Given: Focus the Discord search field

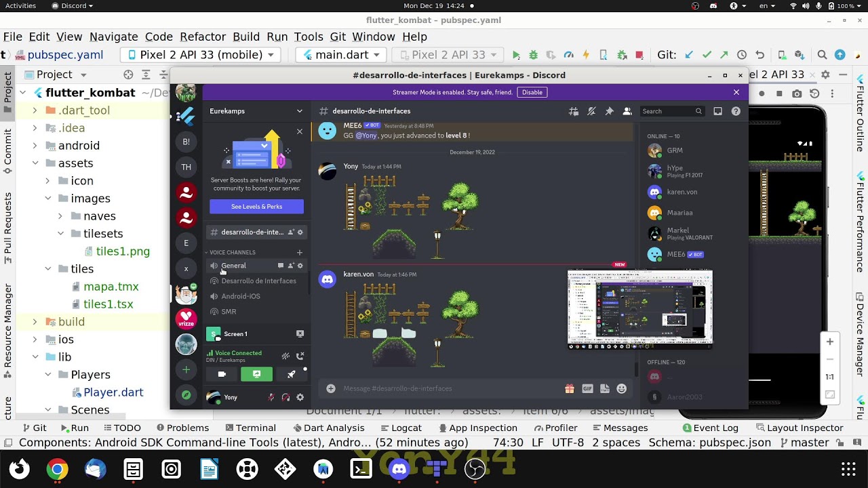Looking at the screenshot, I should click(x=672, y=111).
